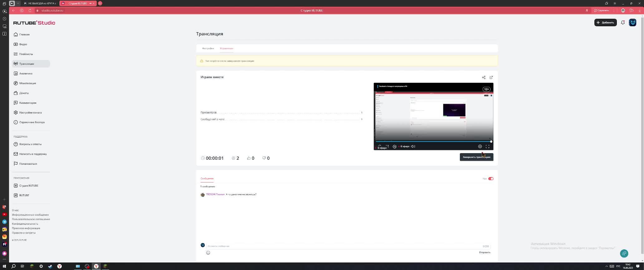Click the stream video preview

click(x=433, y=116)
